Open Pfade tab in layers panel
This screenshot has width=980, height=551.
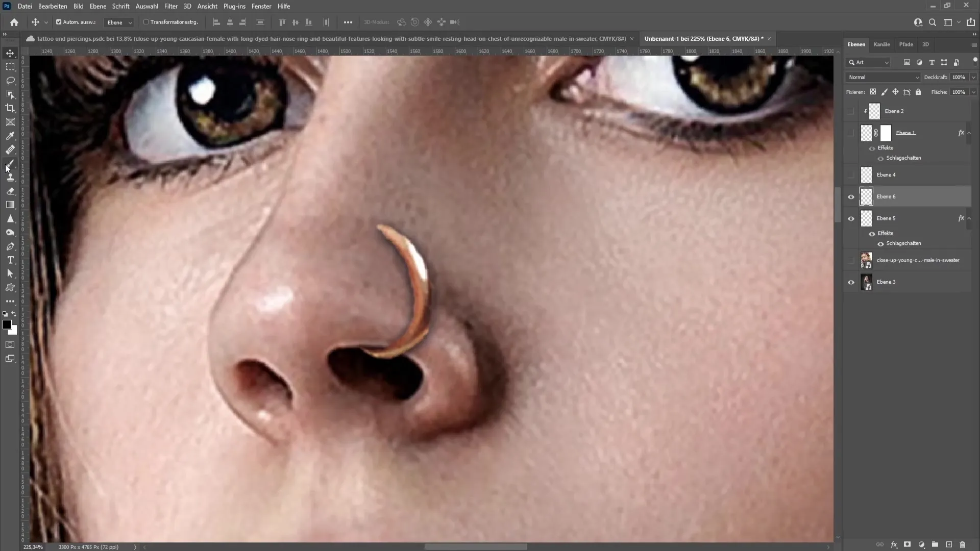click(908, 44)
